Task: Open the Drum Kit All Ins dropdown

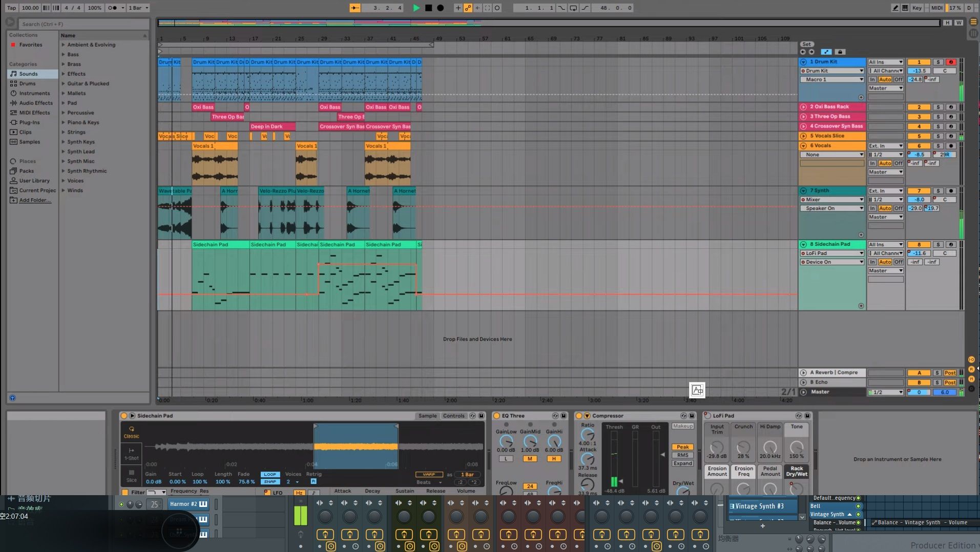Action: pyautogui.click(x=885, y=62)
